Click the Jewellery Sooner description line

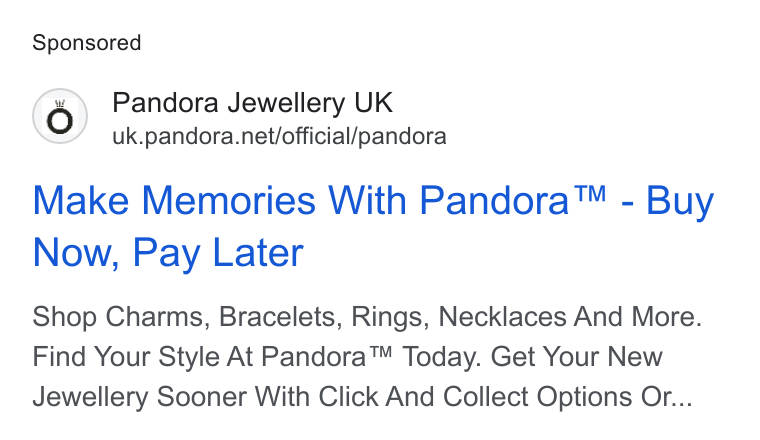[362, 397]
